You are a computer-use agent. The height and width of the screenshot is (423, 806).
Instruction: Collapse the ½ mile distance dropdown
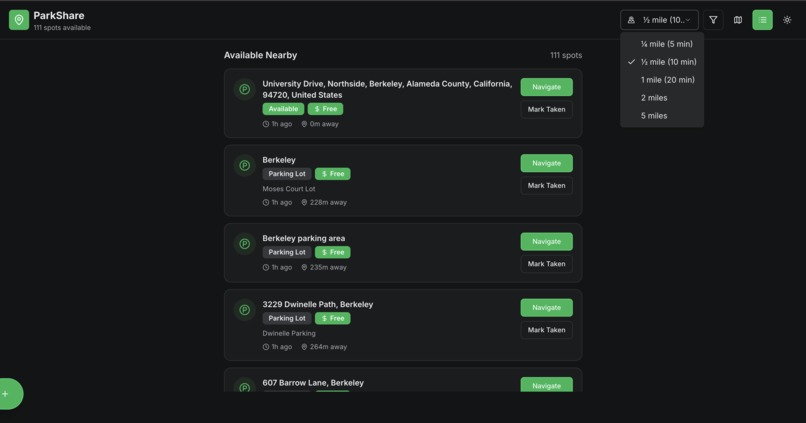click(x=660, y=20)
